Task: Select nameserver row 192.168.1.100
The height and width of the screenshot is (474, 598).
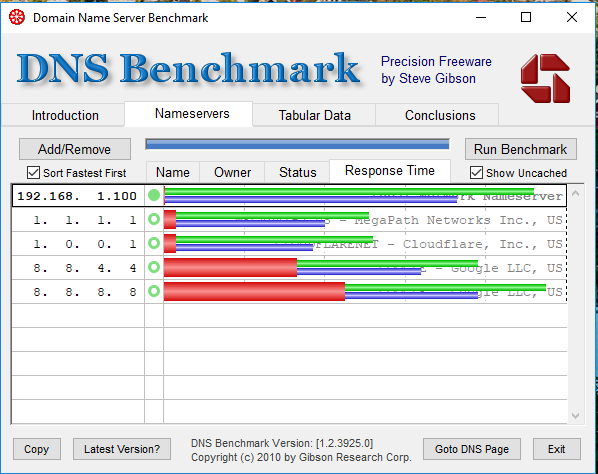Action: point(289,196)
